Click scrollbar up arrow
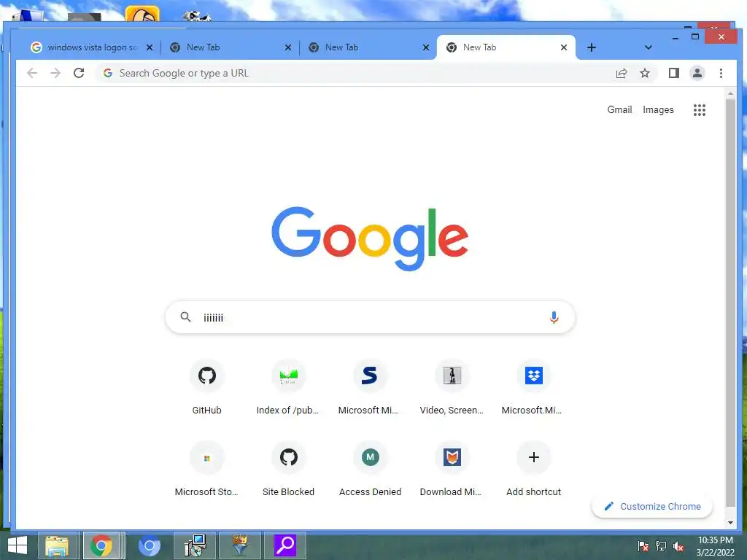This screenshot has height=560, width=747. click(x=730, y=93)
